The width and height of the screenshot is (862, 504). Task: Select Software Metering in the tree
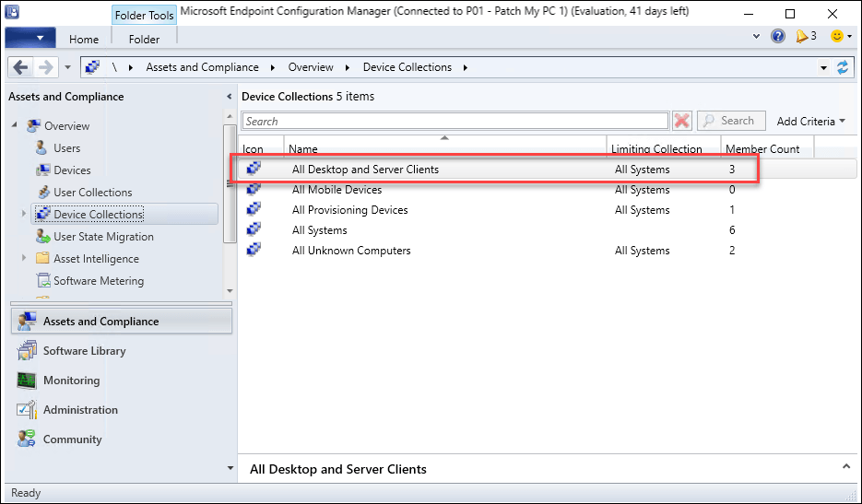click(x=99, y=280)
